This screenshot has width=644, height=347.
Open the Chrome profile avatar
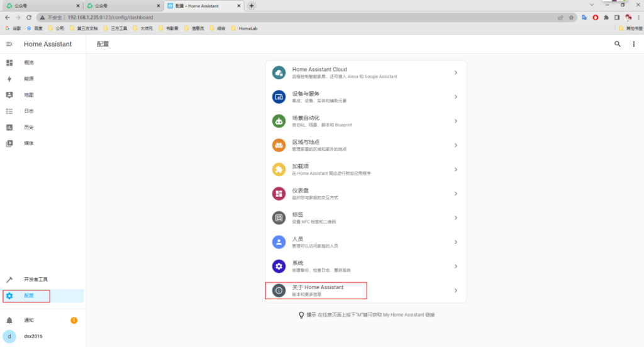tap(628, 18)
